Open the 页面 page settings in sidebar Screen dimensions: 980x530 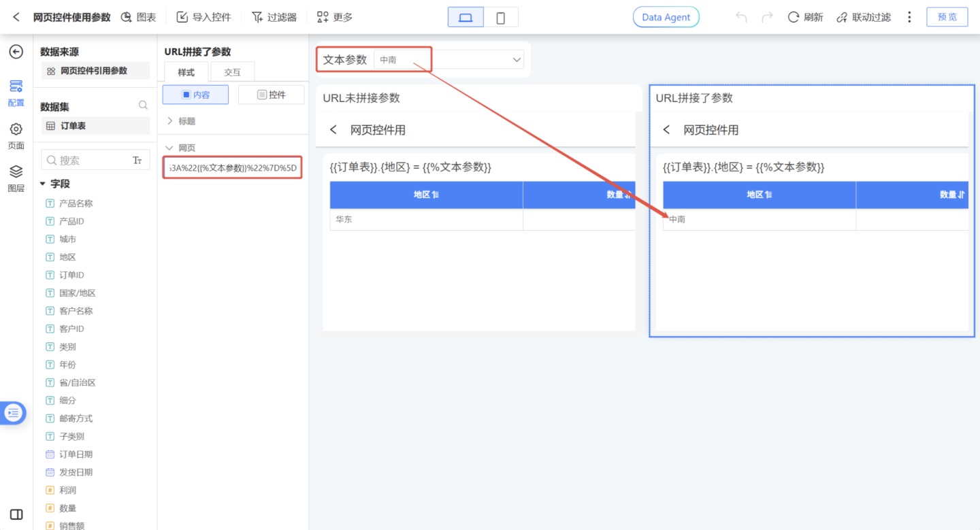pos(16,135)
